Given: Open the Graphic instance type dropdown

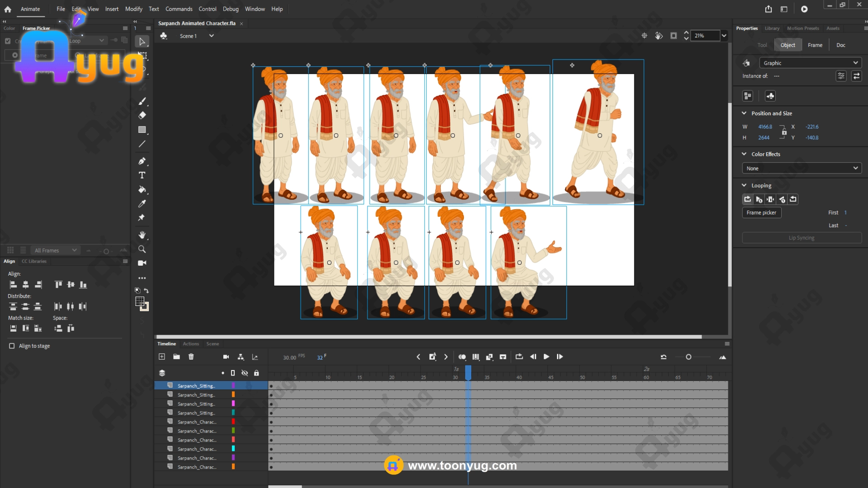Looking at the screenshot, I should tap(810, 63).
